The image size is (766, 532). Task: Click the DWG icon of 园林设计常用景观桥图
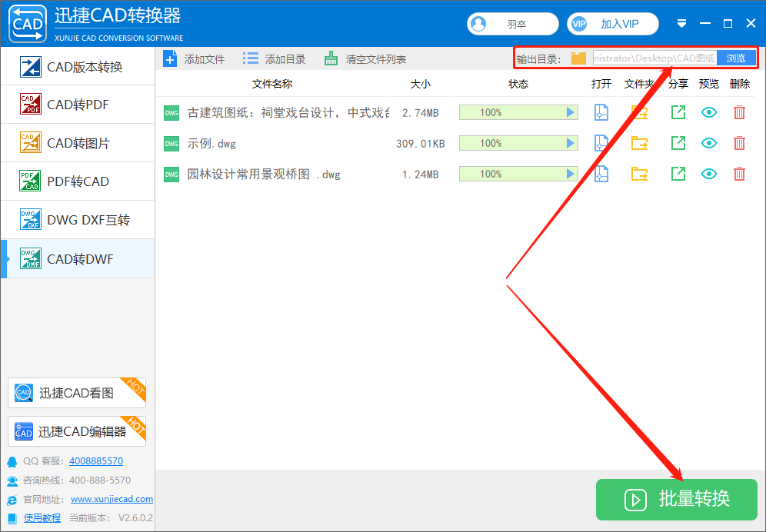[172, 175]
